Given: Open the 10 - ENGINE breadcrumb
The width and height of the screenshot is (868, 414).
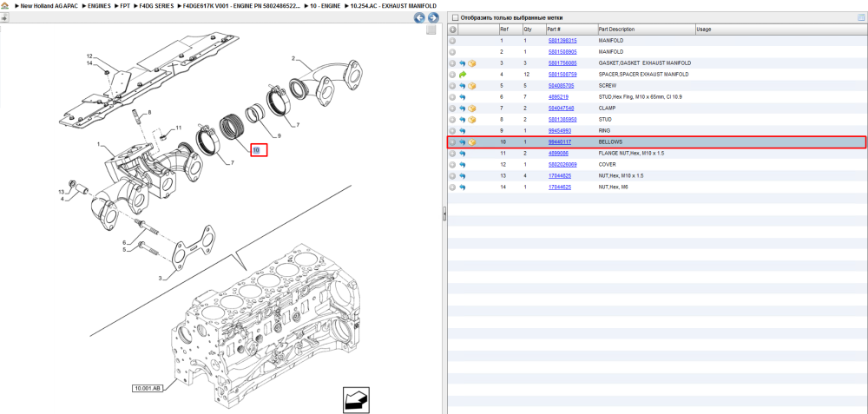Looking at the screenshot, I should click(325, 5).
